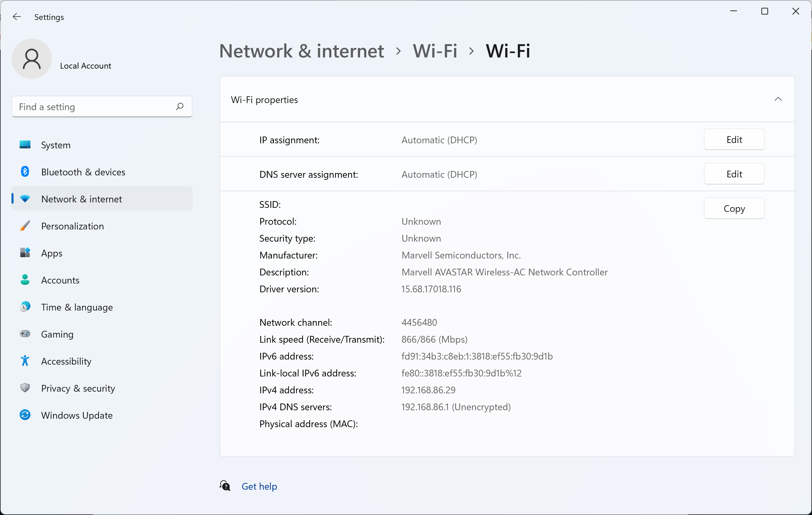Screen dimensions: 812x515
Task: Click the Find a setting box
Action: point(95,107)
